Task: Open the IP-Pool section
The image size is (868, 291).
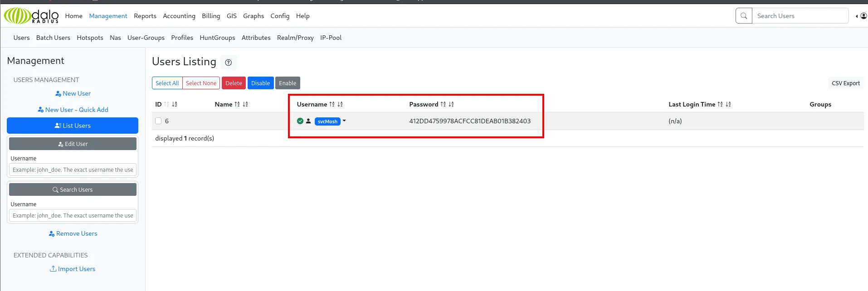Action: pos(331,38)
